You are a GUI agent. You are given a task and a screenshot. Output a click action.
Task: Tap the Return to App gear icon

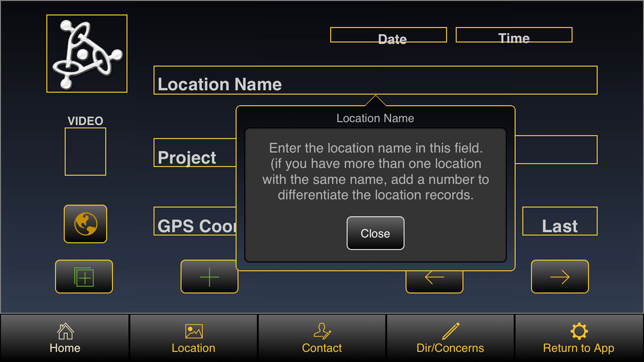pos(579,331)
